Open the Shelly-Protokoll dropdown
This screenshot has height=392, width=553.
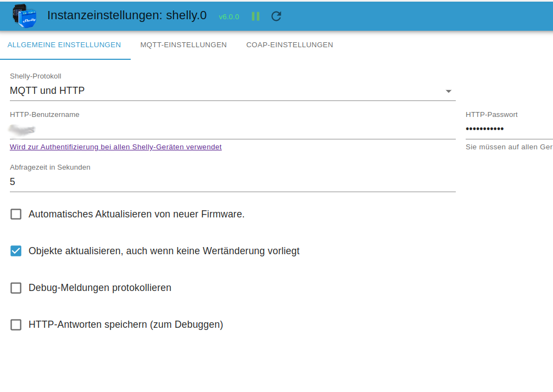pos(233,91)
